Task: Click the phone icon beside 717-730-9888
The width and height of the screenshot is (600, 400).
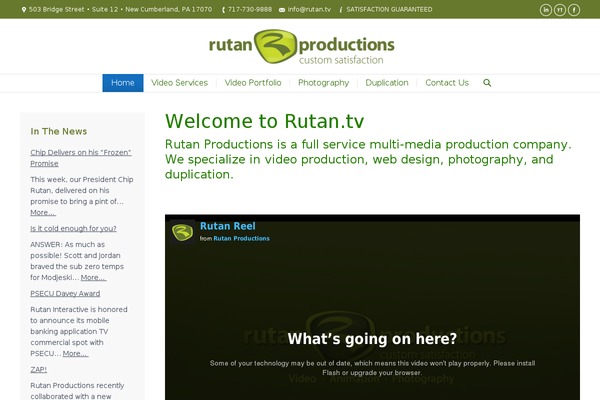Action: tap(223, 10)
